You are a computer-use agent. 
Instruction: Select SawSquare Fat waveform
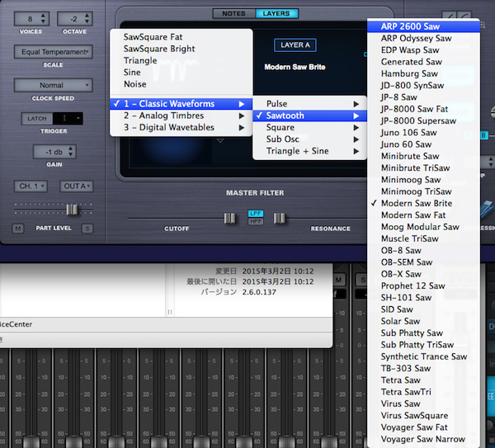[181, 37]
